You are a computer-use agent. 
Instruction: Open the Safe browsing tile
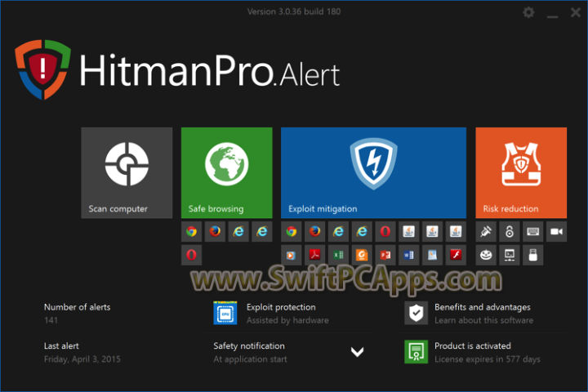click(226, 172)
